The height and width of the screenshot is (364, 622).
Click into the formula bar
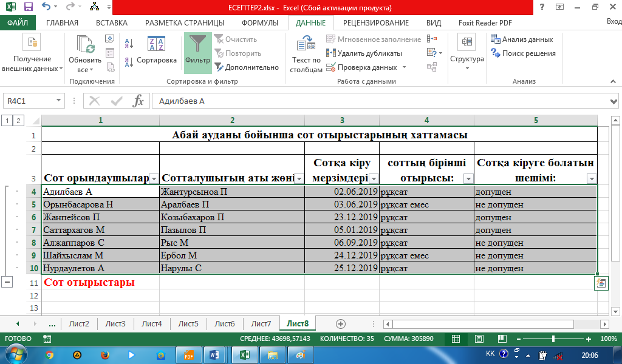point(381,101)
